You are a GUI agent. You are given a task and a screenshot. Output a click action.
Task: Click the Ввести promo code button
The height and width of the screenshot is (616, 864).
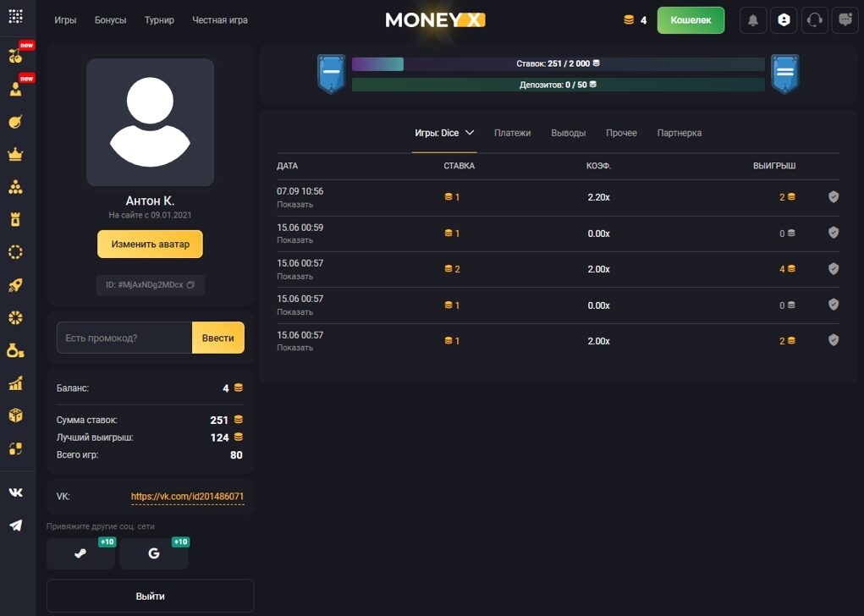218,338
